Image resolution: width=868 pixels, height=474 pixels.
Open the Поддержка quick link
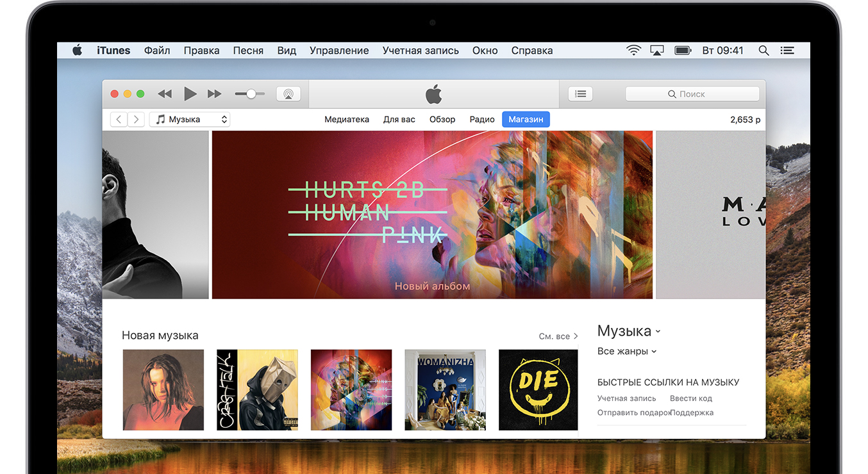click(692, 413)
